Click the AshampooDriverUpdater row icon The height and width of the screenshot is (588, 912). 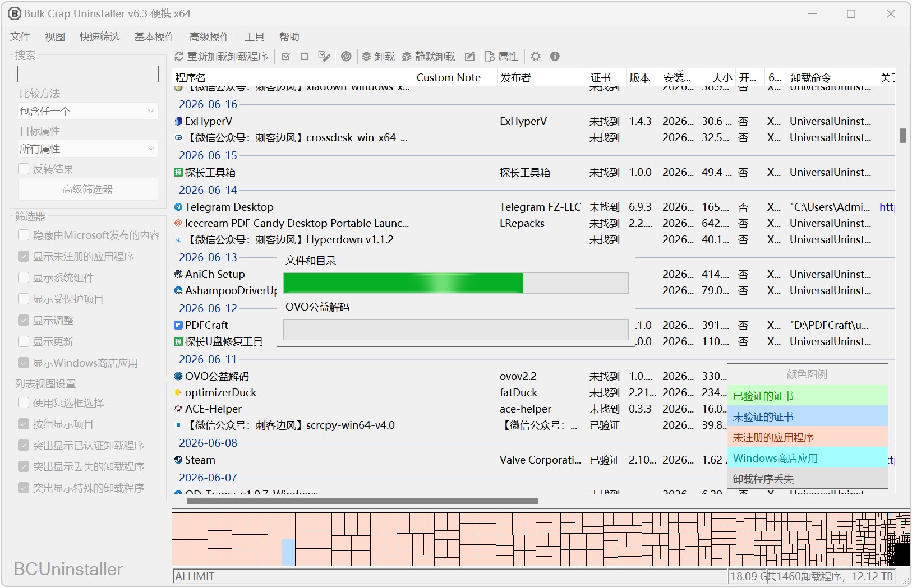click(178, 290)
